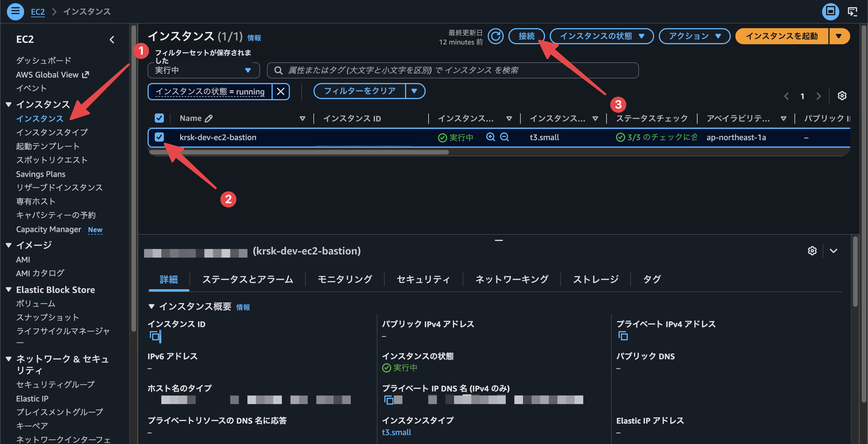Toggle the select-all instances checkbox
Image resolution: width=868 pixels, height=444 pixels.
(159, 118)
